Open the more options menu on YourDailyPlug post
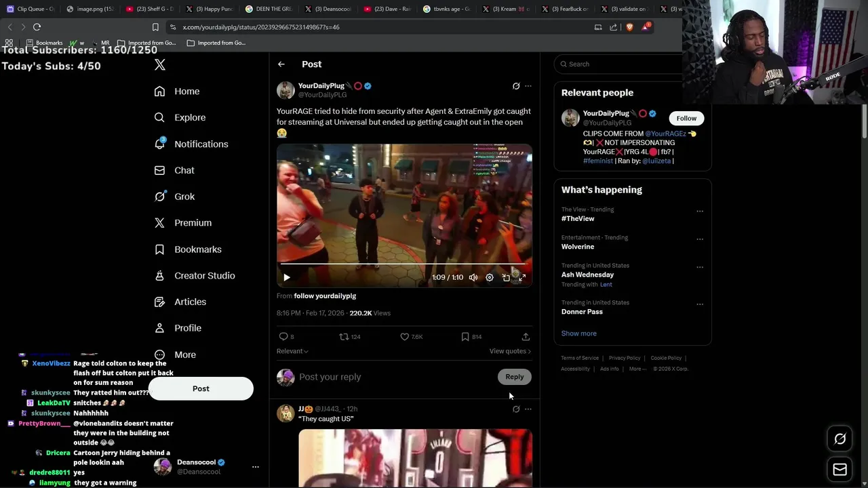Image resolution: width=868 pixels, height=488 pixels. tap(528, 86)
